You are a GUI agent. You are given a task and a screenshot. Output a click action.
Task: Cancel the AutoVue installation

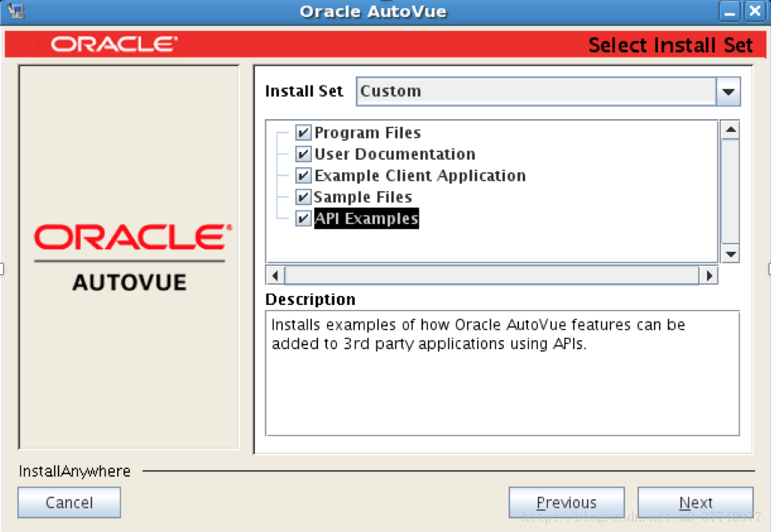[69, 502]
